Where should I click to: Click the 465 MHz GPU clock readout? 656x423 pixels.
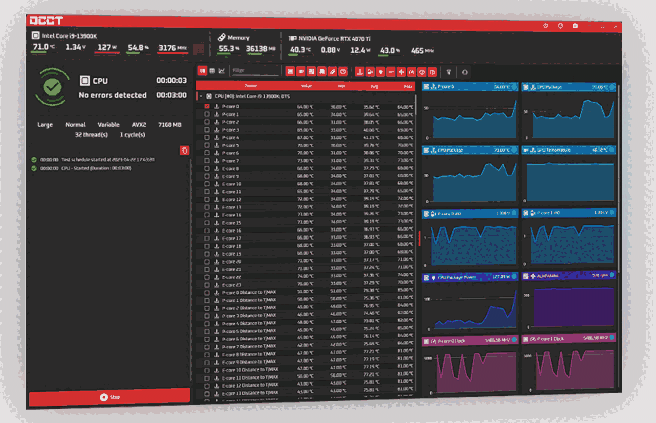(422, 51)
